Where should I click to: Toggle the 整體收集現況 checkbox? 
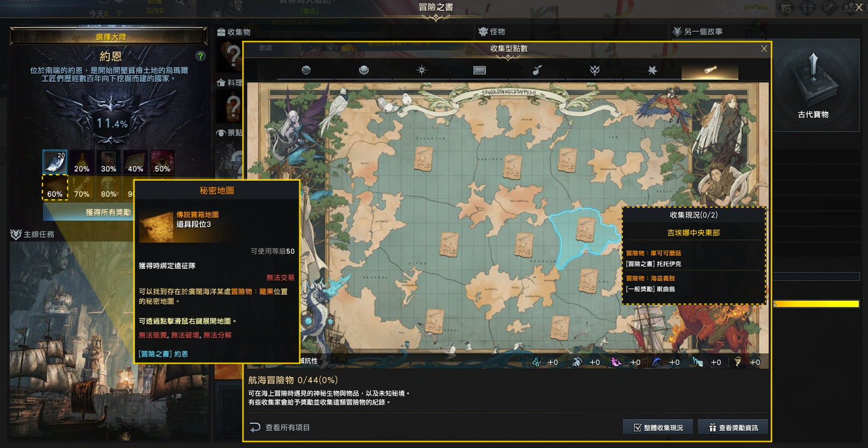click(658, 428)
